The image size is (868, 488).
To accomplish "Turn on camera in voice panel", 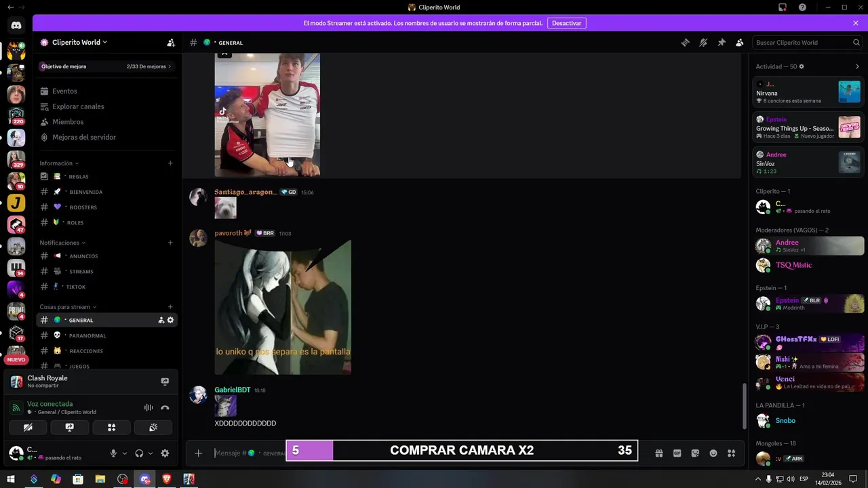I will (x=28, y=428).
